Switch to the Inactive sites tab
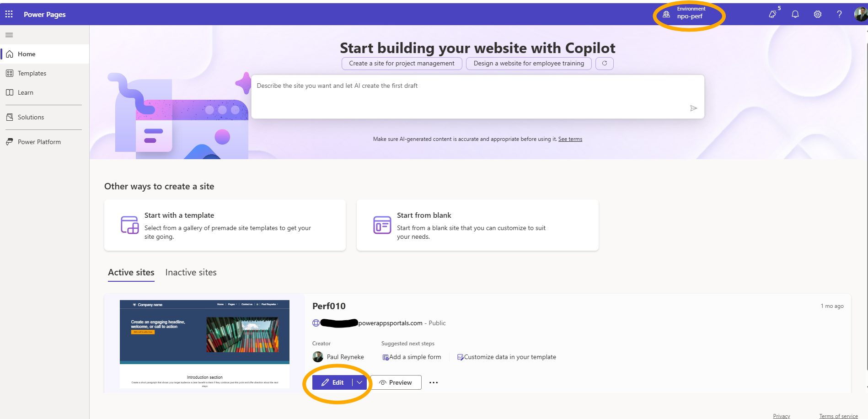This screenshot has height=419, width=868. (191, 273)
